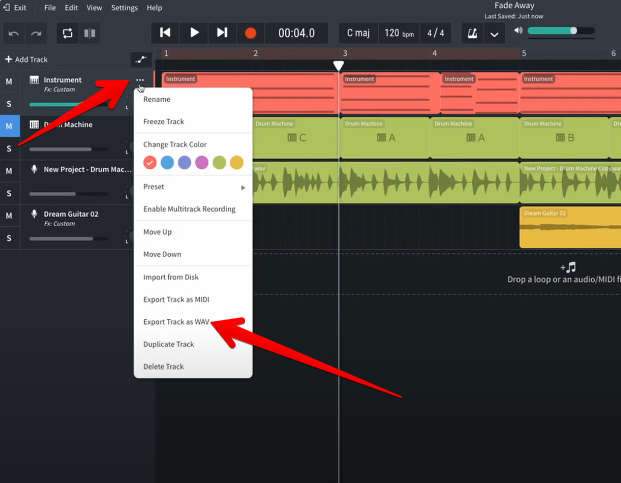Viewport: 621px width, 483px height.
Task: Choose Rename from the track menu
Action: 193,99
